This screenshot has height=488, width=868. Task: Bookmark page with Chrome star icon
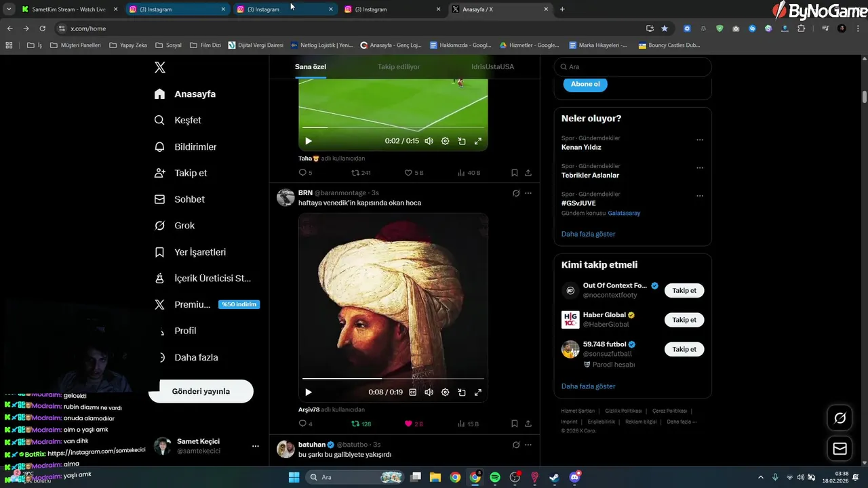point(665,28)
